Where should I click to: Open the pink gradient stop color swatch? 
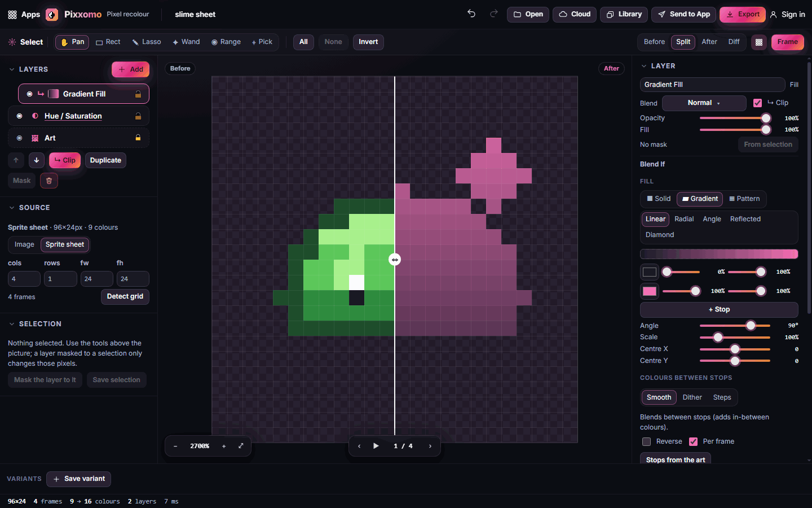[x=650, y=291]
